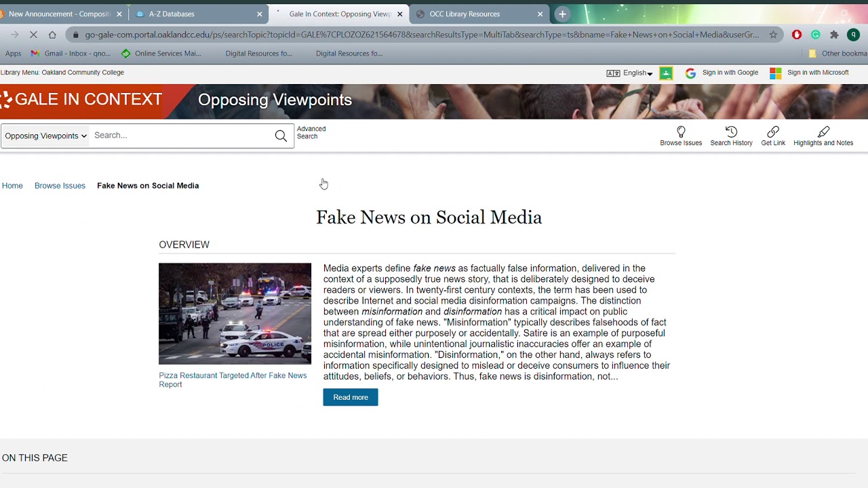
Task: Open Highlights and Notes tool
Action: coord(823,136)
